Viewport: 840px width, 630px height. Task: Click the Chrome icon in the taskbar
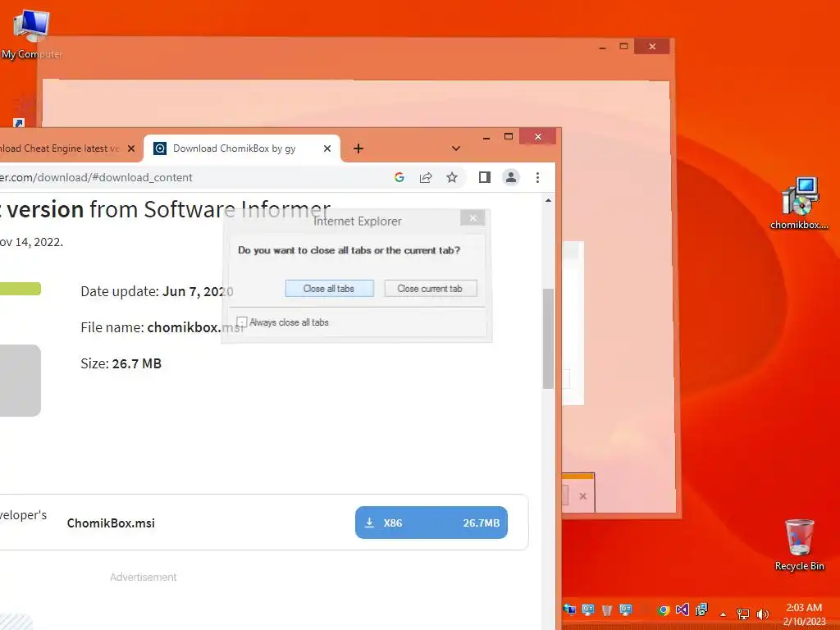coord(663,610)
